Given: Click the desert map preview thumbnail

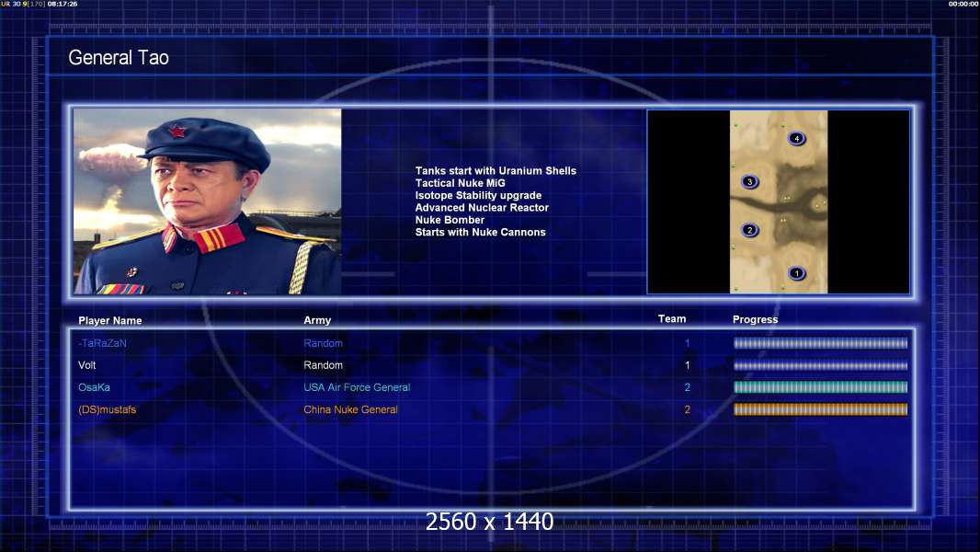Looking at the screenshot, I should pos(779,201).
